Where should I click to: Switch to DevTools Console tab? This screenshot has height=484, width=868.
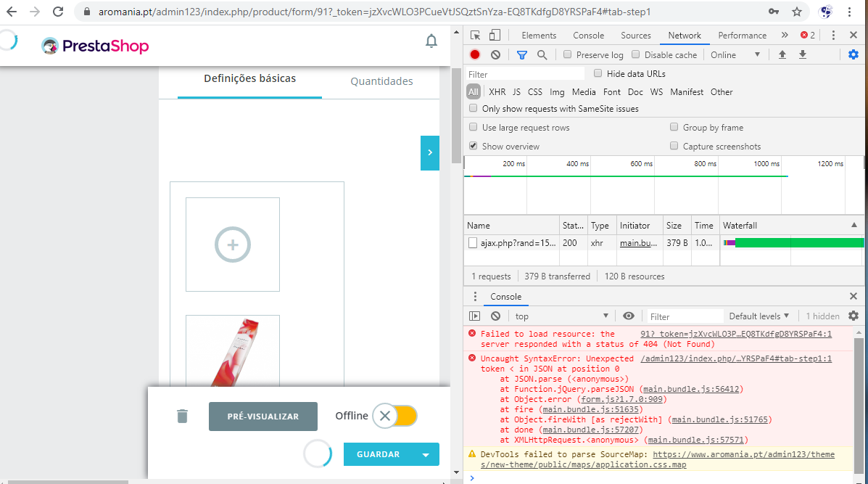[x=588, y=36]
